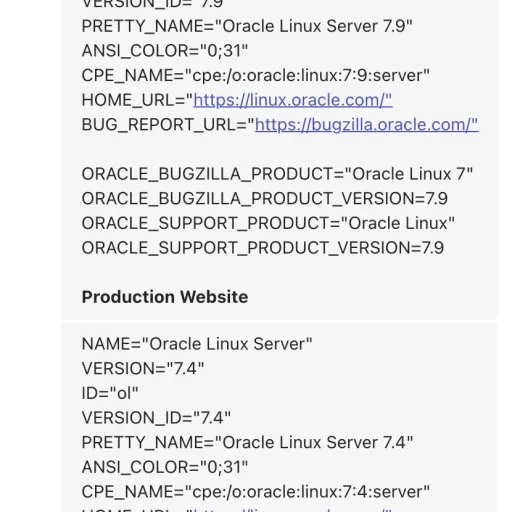Click the CPE_NAME line ending in 7:9:server

click(256, 75)
